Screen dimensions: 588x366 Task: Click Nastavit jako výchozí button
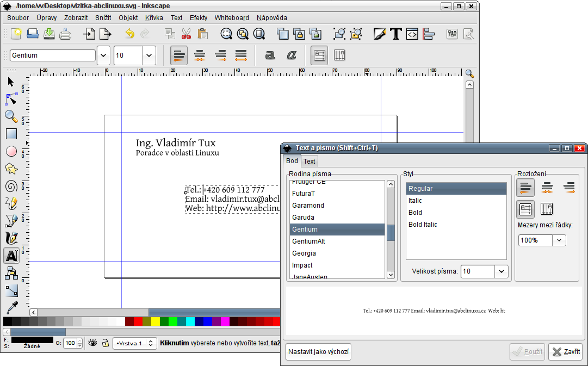(318, 352)
